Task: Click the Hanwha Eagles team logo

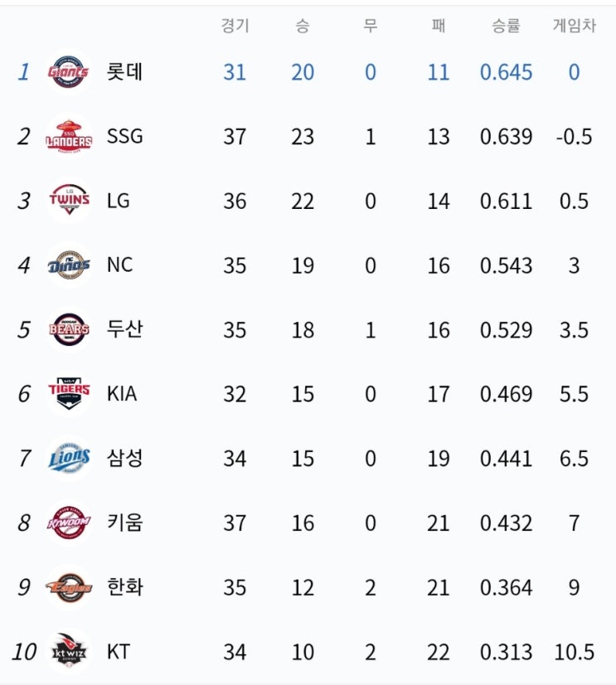Action: click(x=69, y=587)
